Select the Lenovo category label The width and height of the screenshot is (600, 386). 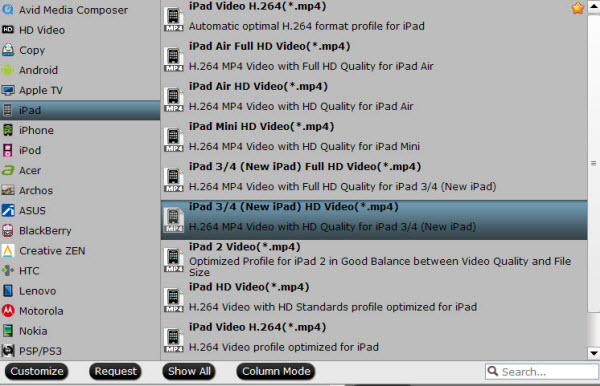point(38,291)
